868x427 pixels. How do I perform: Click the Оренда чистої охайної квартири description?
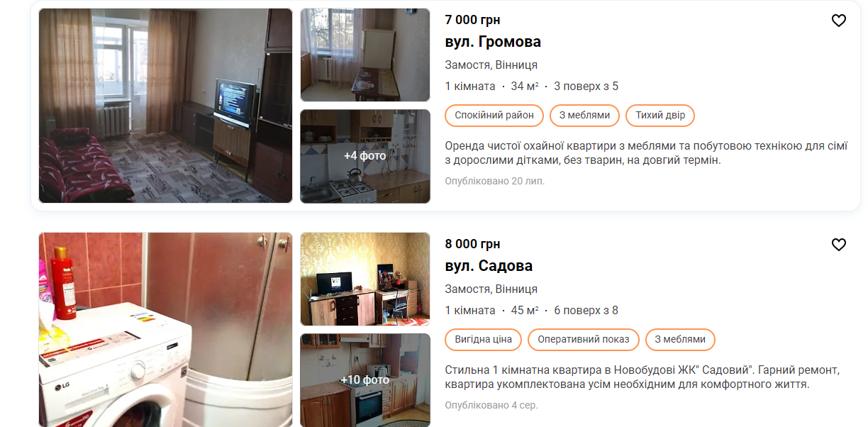(646, 153)
